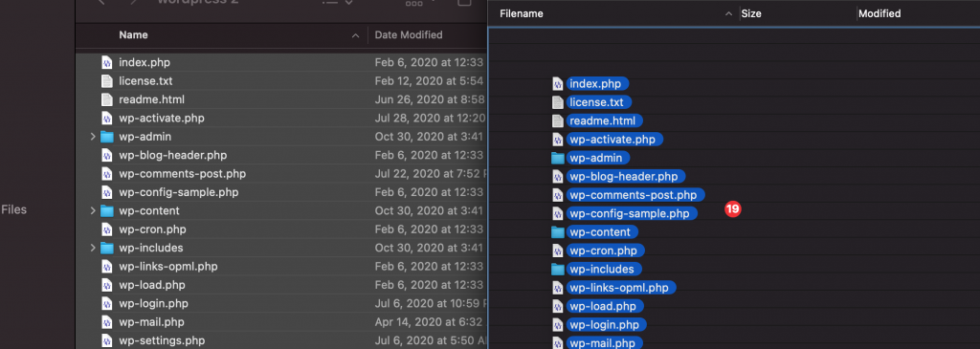
Task: Click the wp-includes folder icon in Finder
Action: (x=107, y=248)
